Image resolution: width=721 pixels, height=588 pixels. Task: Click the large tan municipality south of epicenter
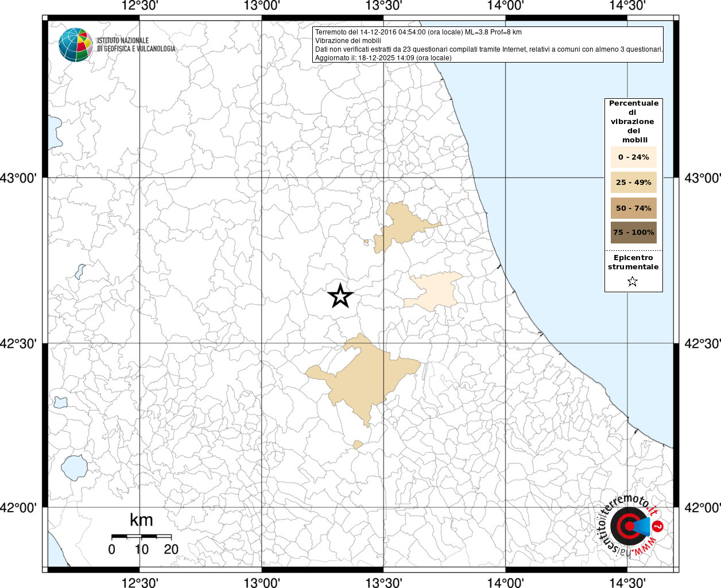coord(365,377)
